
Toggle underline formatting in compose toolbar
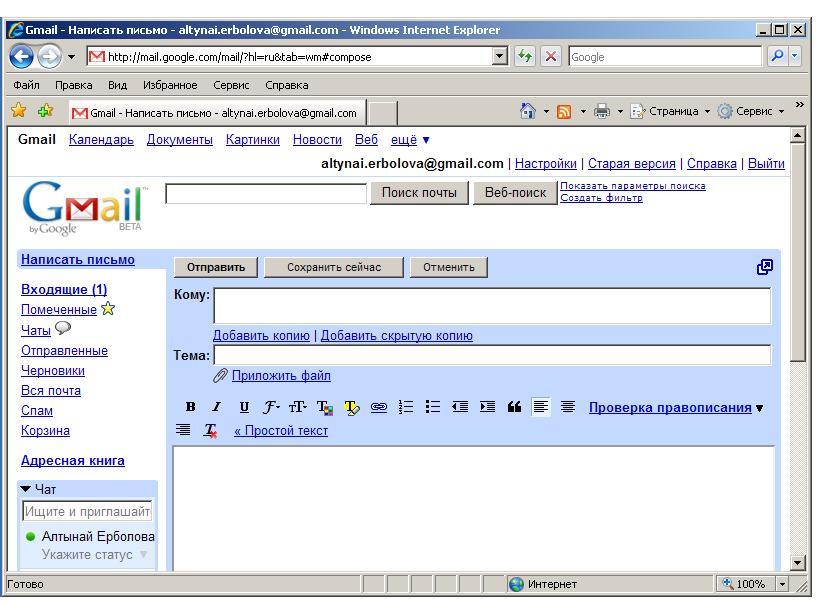(244, 407)
